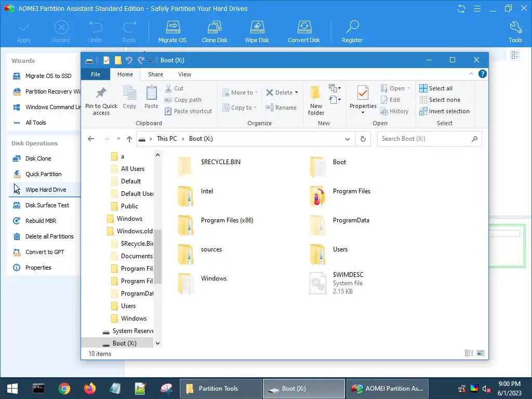The image size is (532, 399).
Task: Expand the New item dropdown
Action: [x=335, y=88]
